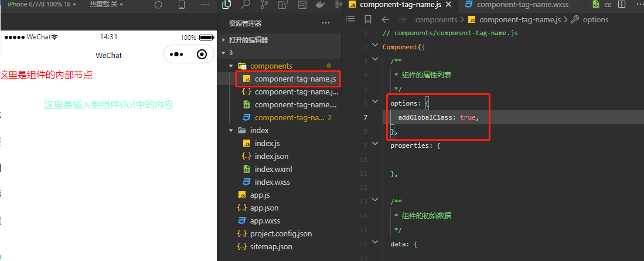The image size is (644, 261).
Task: Close the component-tag-name.js tab
Action: pos(448,5)
